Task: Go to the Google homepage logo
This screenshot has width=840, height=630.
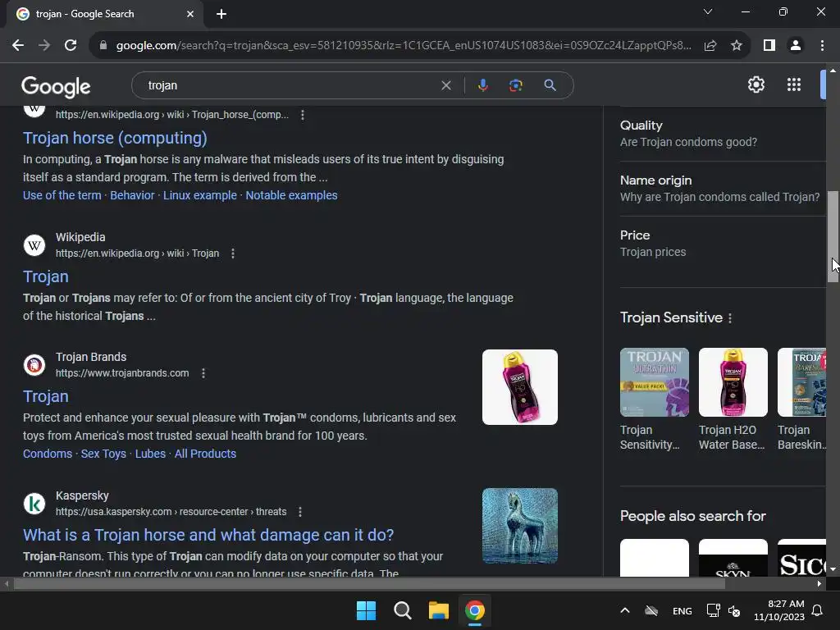Action: click(56, 86)
